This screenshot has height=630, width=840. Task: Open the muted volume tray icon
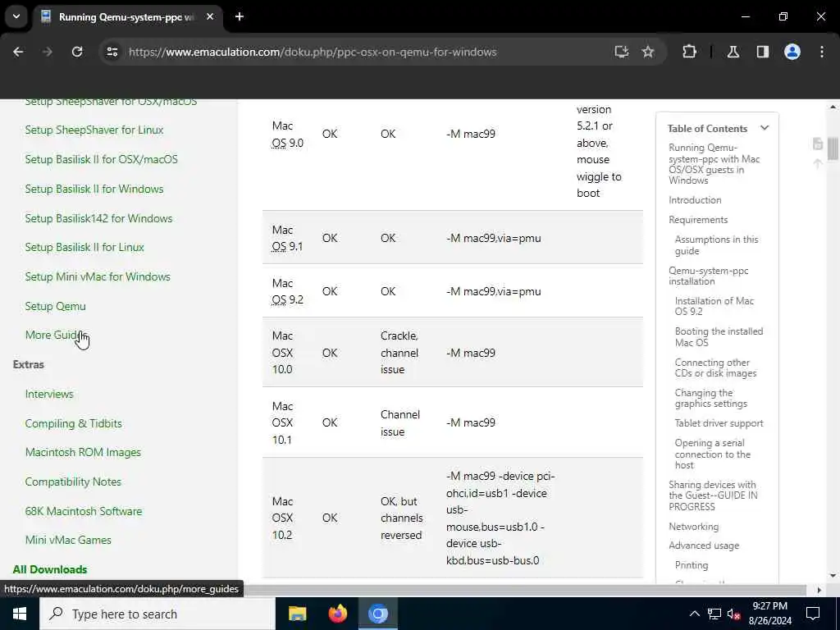[x=734, y=614]
